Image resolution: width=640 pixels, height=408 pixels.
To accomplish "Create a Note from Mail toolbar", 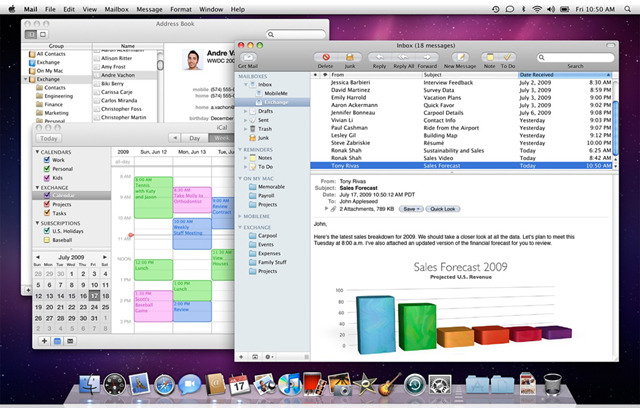I will (x=489, y=58).
